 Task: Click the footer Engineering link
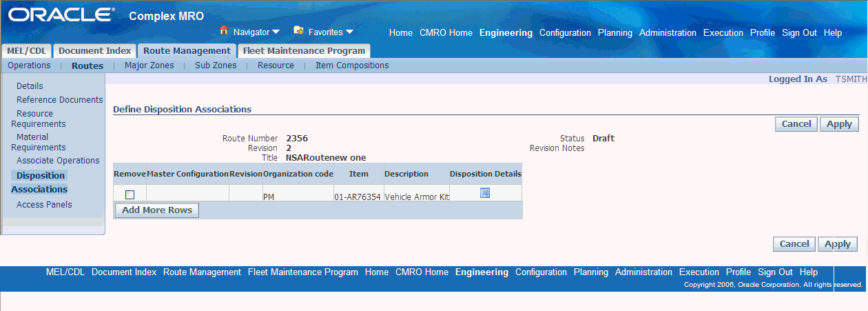[482, 272]
